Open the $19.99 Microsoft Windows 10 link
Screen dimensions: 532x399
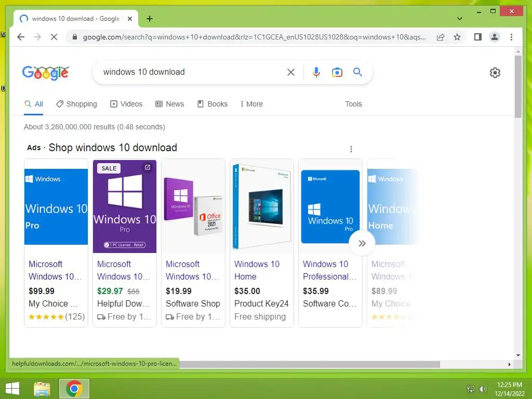pos(192,270)
